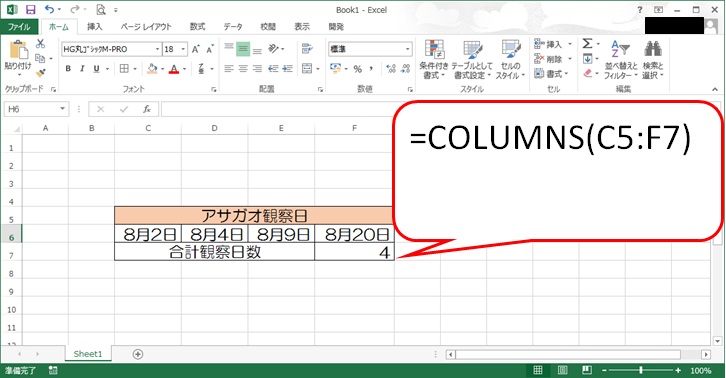Select the Format Painter brush icon
Viewport: 726px width, 378px height.
[40, 73]
